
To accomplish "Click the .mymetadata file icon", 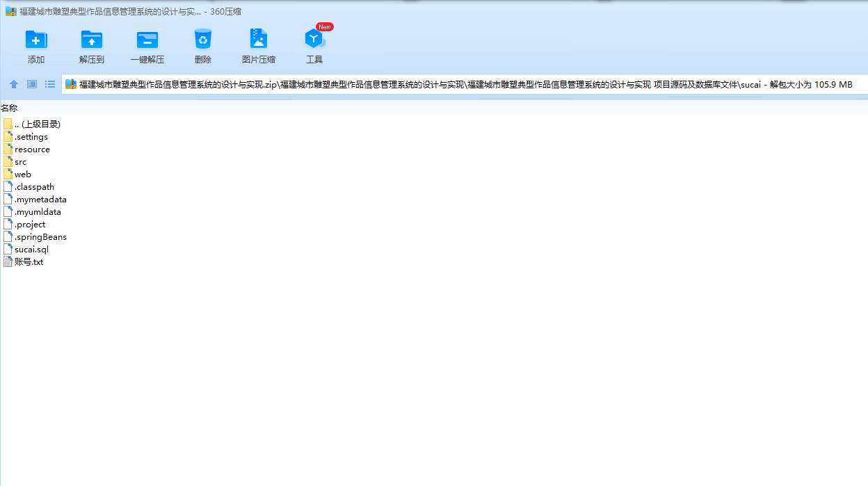I will point(8,199).
